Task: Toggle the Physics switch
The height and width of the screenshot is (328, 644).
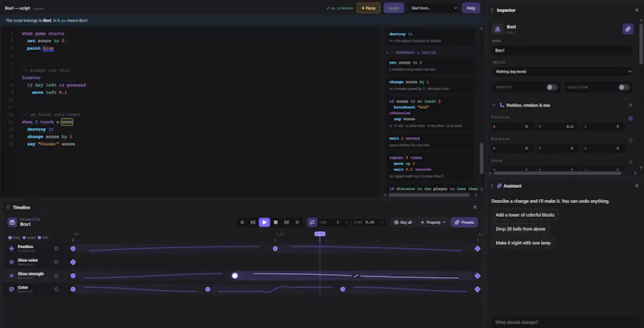Action: tap(551, 87)
